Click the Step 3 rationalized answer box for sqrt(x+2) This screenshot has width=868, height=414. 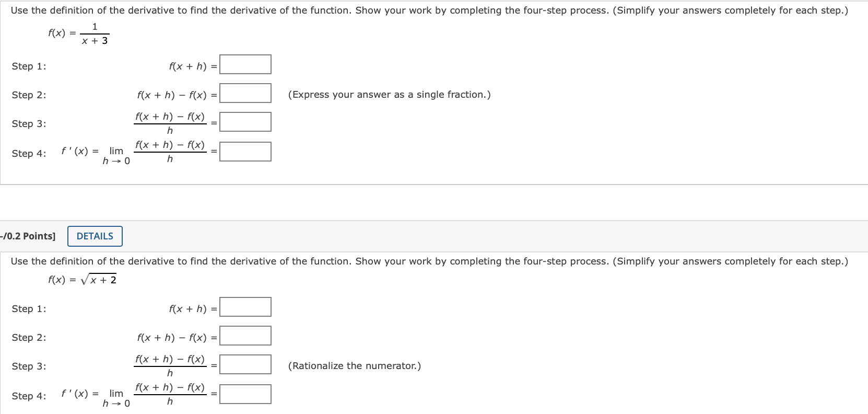click(245, 364)
